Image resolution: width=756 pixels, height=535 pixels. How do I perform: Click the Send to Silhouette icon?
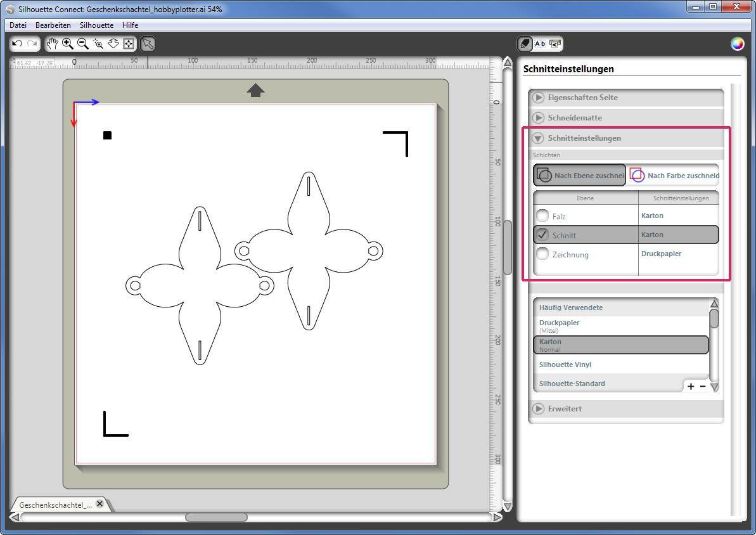click(x=555, y=44)
